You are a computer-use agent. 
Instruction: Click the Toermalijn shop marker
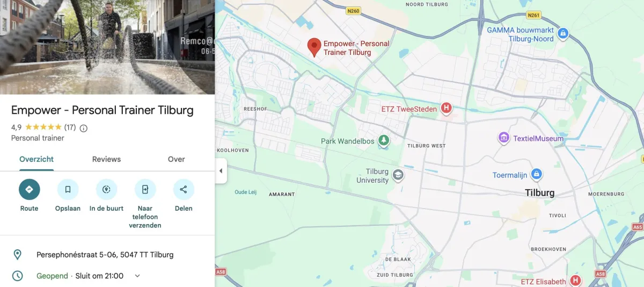click(x=536, y=175)
